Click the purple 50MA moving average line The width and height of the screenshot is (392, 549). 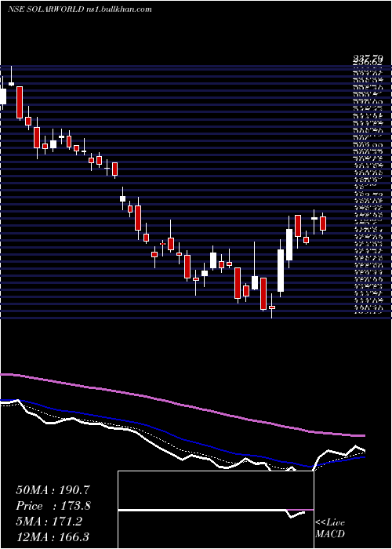coord(182,405)
